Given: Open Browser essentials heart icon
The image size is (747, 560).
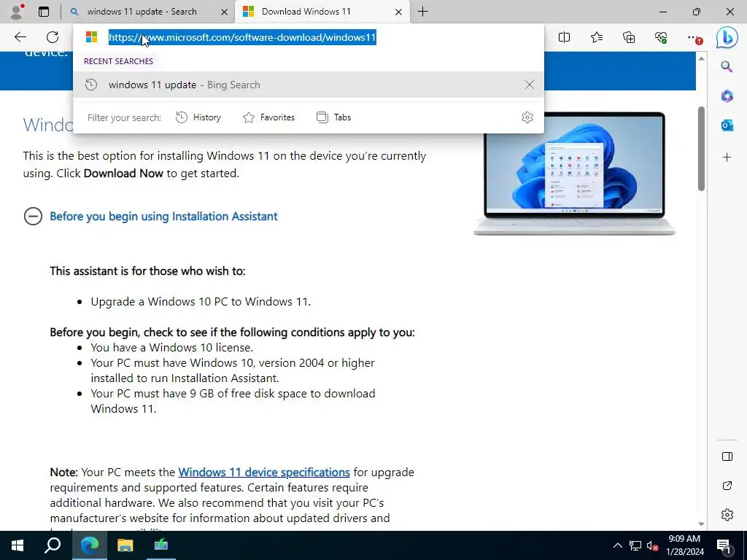Looking at the screenshot, I should point(661,37).
